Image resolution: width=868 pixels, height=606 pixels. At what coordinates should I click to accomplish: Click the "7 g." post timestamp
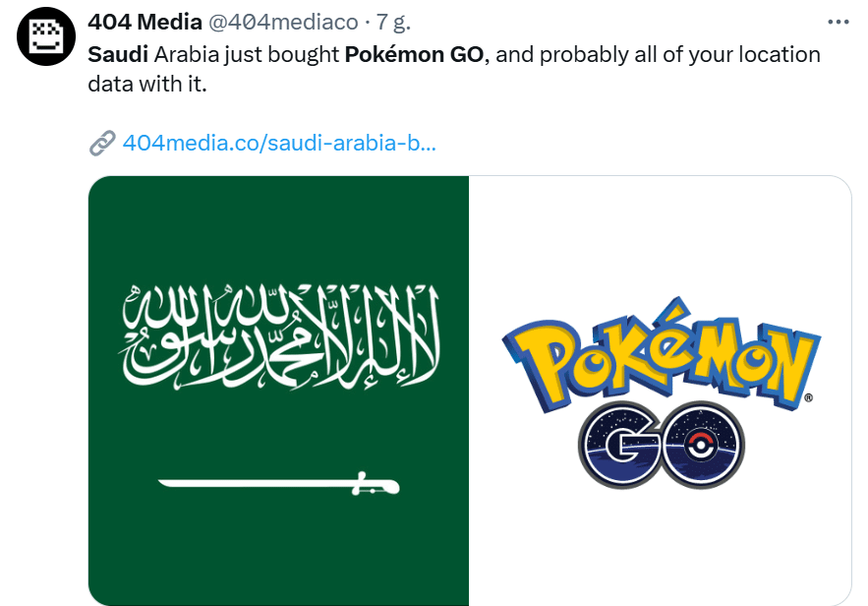tap(394, 23)
